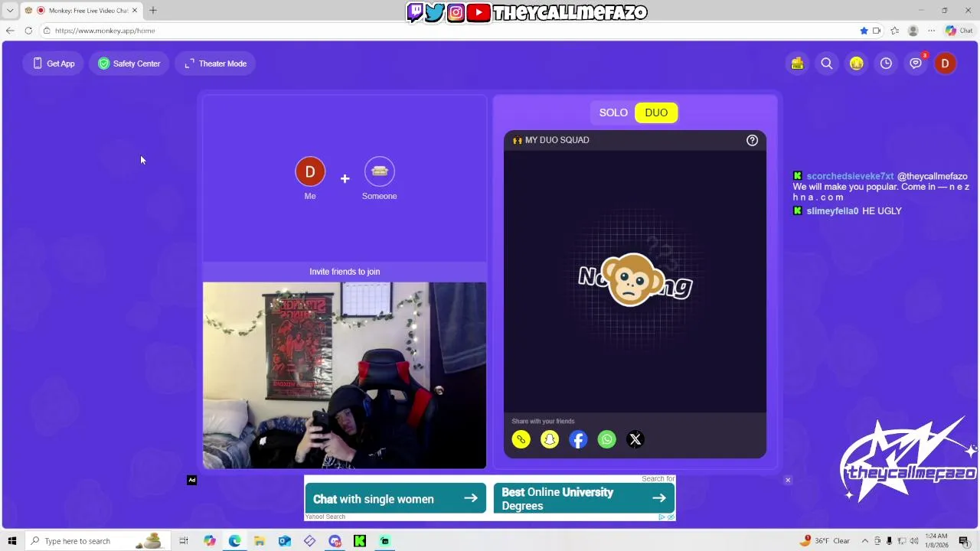Click the webcam preview video

click(345, 375)
